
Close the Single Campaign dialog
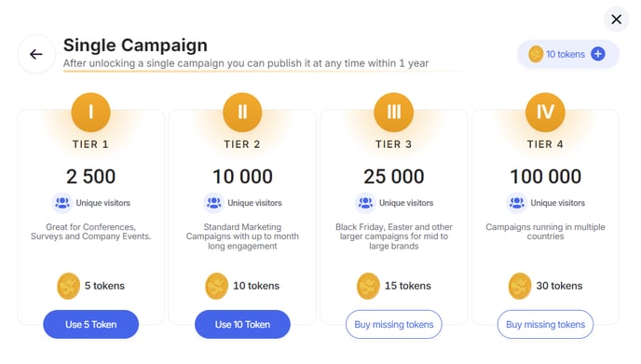tap(616, 20)
